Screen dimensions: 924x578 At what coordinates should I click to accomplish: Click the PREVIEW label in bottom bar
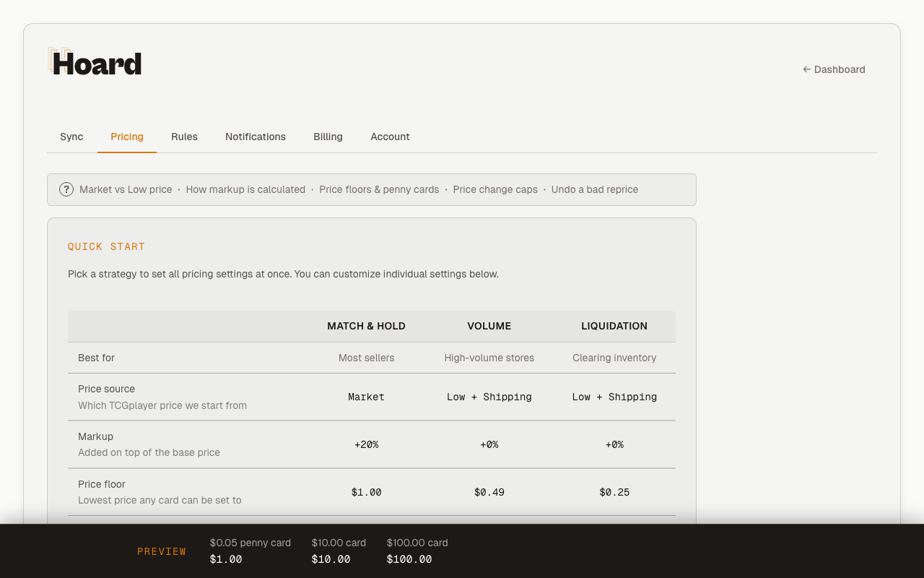click(162, 551)
